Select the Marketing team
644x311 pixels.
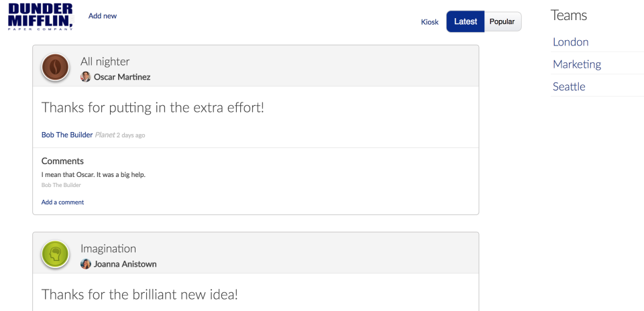point(577,64)
